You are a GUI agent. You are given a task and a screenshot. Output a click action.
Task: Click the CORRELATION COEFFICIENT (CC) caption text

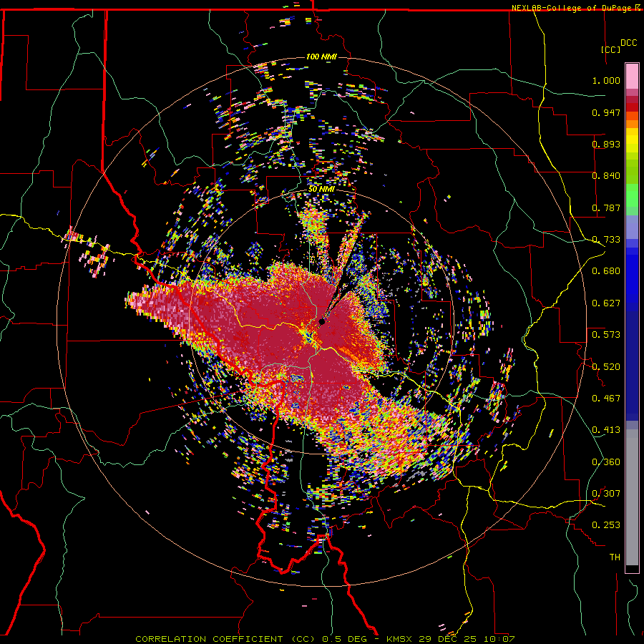click(x=225, y=639)
